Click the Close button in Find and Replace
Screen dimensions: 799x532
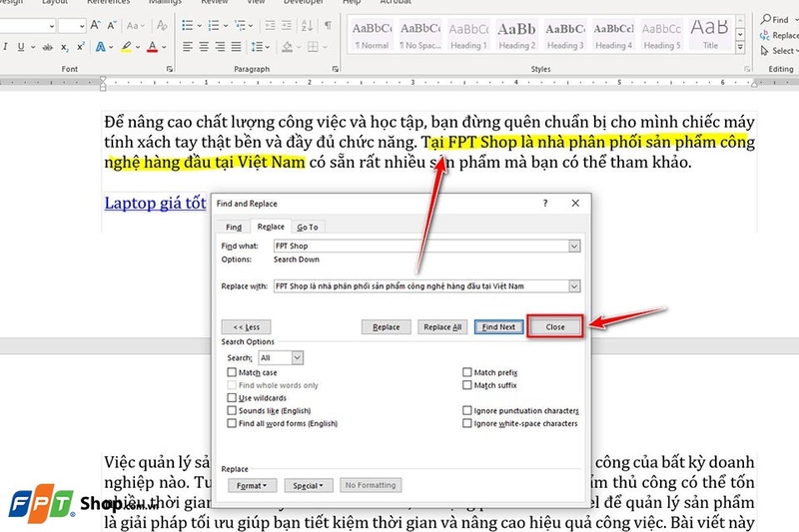555,326
